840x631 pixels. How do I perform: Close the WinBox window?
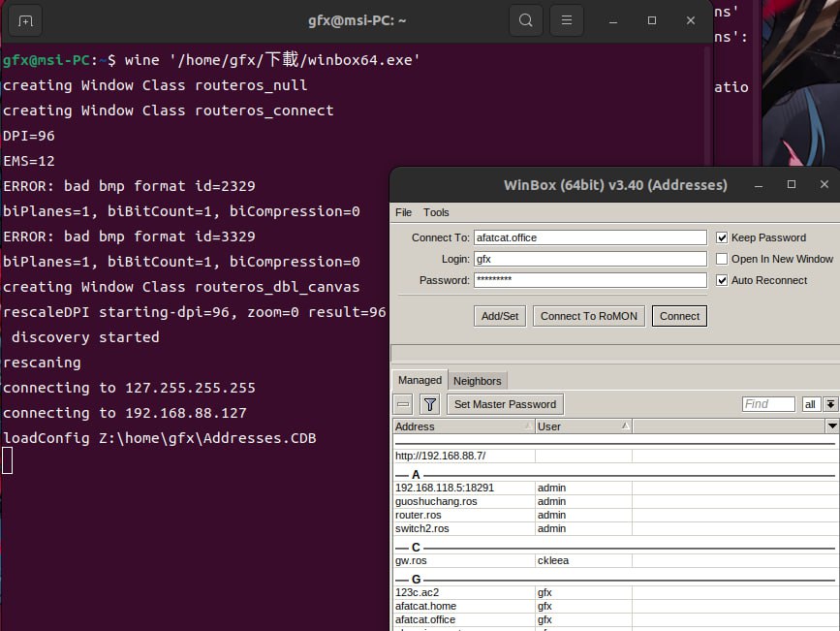[x=824, y=184]
